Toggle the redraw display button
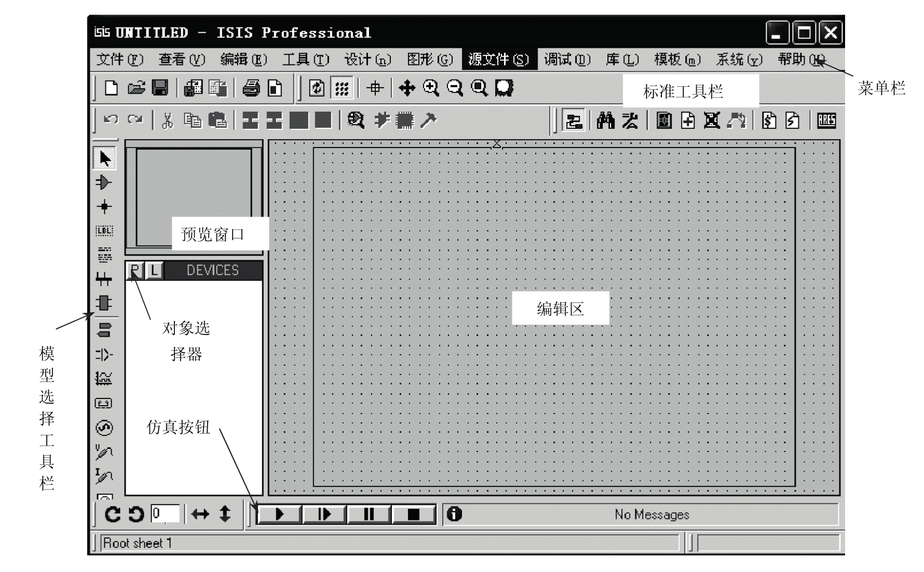924x572 pixels. 317,88
